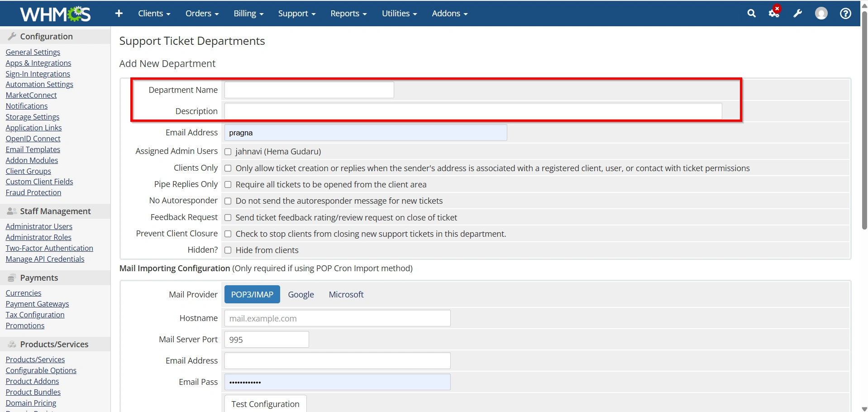The width and height of the screenshot is (868, 412).
Task: Click the Configuration wrench sidebar icon
Action: point(12,36)
